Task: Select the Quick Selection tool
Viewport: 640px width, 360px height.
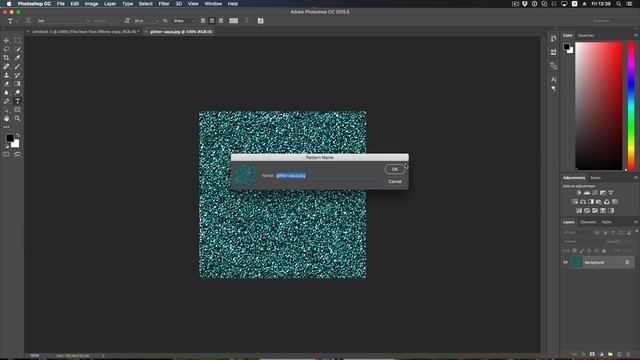Action: (x=17, y=49)
